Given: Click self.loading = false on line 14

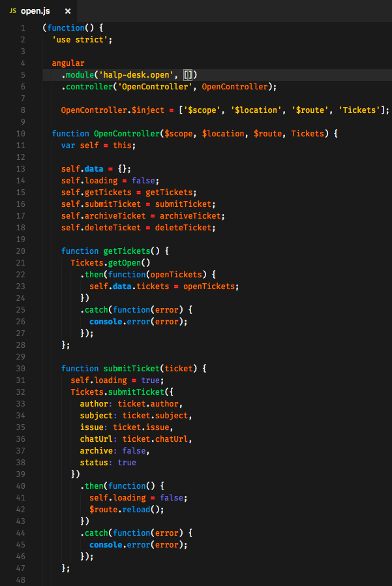Looking at the screenshot, I should (x=110, y=181).
